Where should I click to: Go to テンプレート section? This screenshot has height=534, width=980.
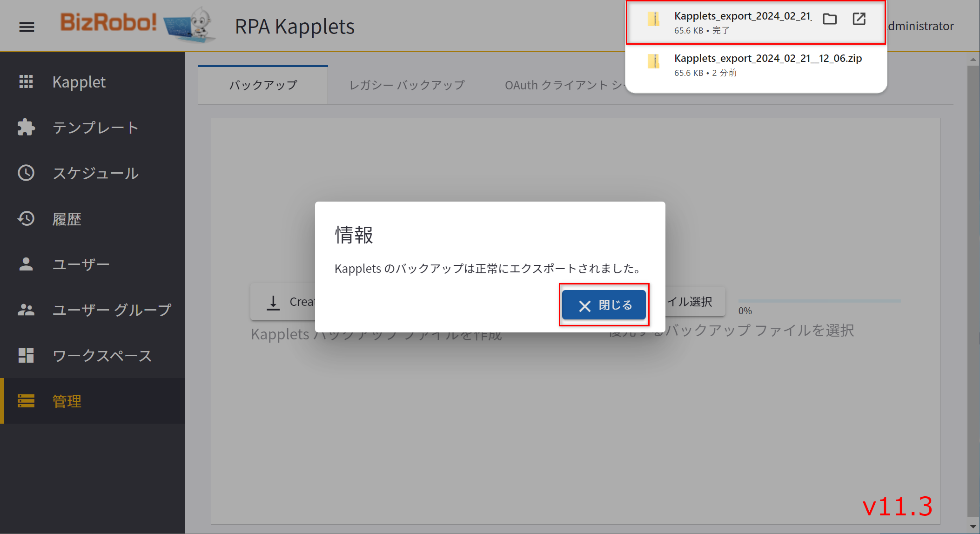(93, 127)
